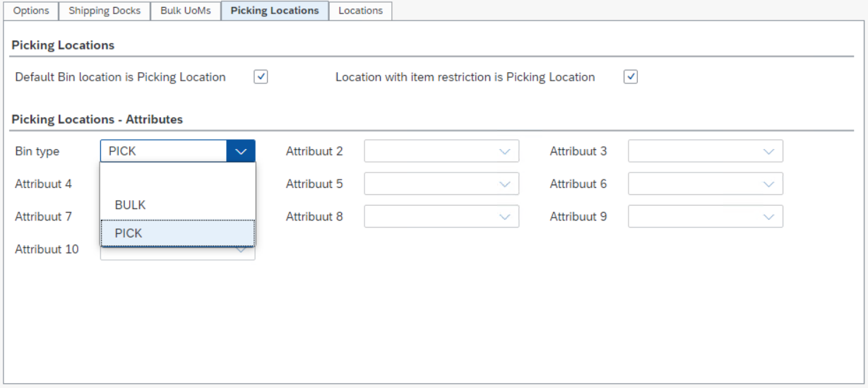This screenshot has height=388, width=868.
Task: Collapse the Bin type dropdown arrow
Action: pos(241,151)
